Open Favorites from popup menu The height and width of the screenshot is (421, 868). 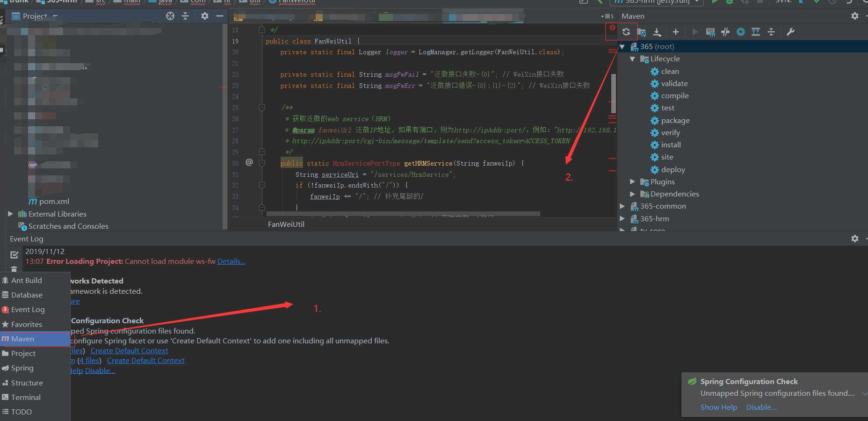point(35,324)
